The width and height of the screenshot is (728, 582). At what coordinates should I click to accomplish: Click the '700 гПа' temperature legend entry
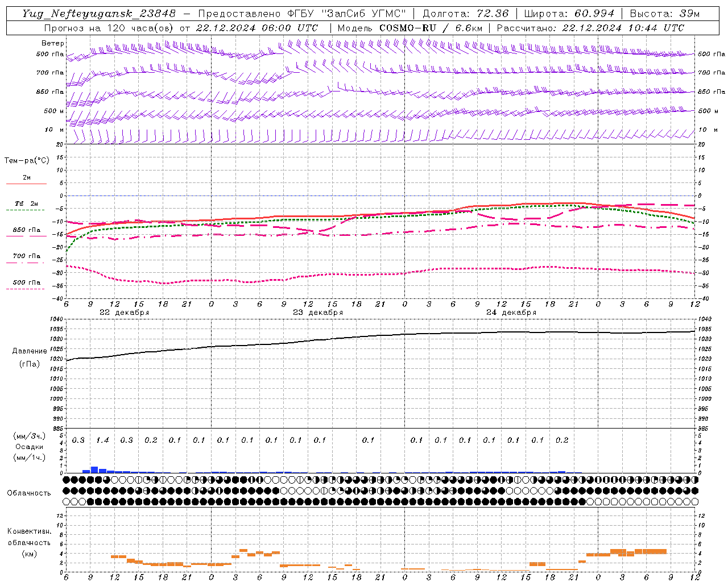27,256
